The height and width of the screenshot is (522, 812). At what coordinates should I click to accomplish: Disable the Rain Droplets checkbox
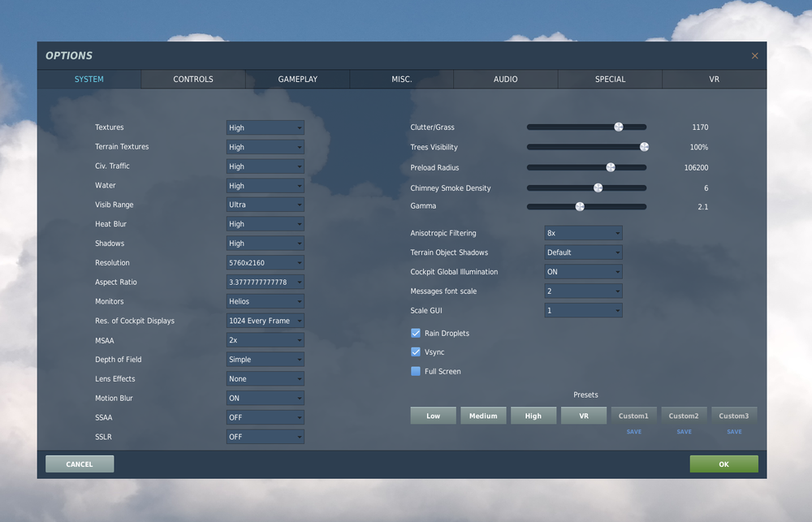[417, 333]
